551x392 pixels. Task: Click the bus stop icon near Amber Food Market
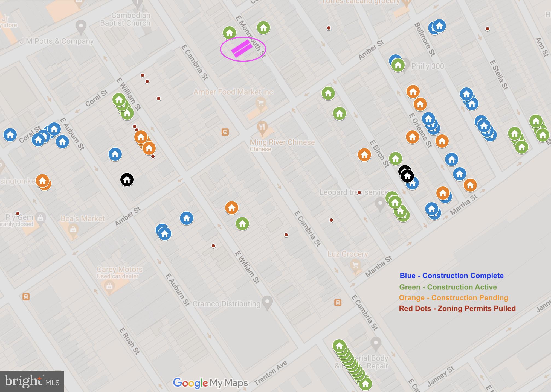point(225,132)
